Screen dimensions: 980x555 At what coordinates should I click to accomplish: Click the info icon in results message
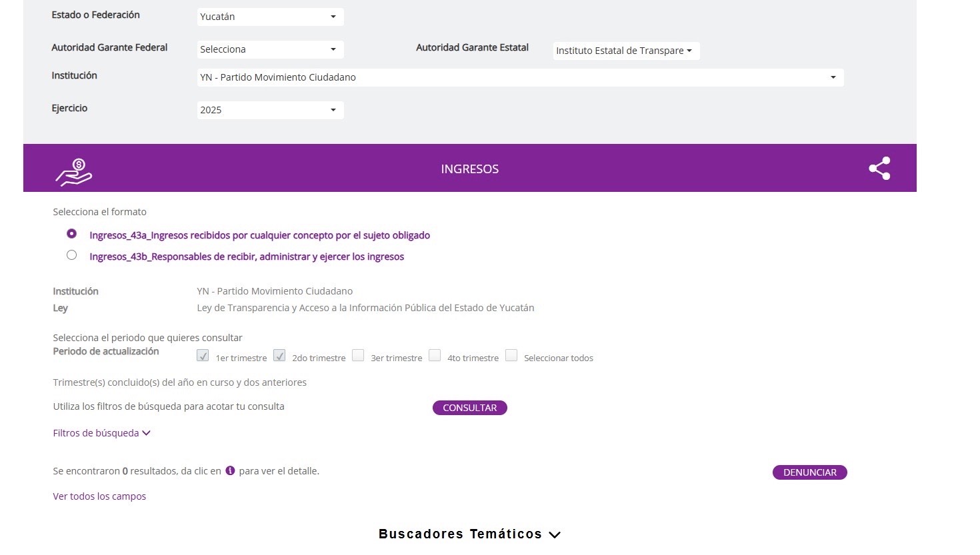pos(230,470)
